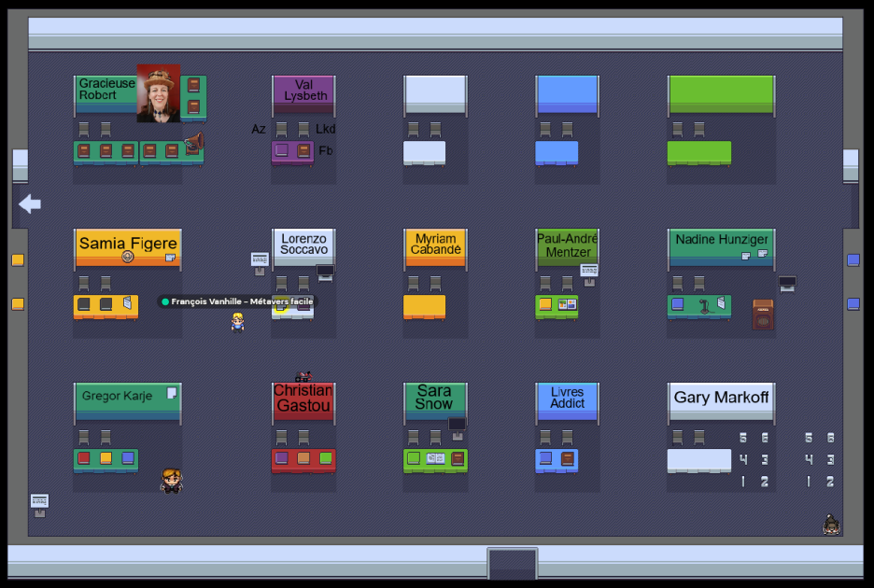Open the picture board on Paul-André Mentzer's table
The height and width of the screenshot is (588, 874).
(x=567, y=304)
